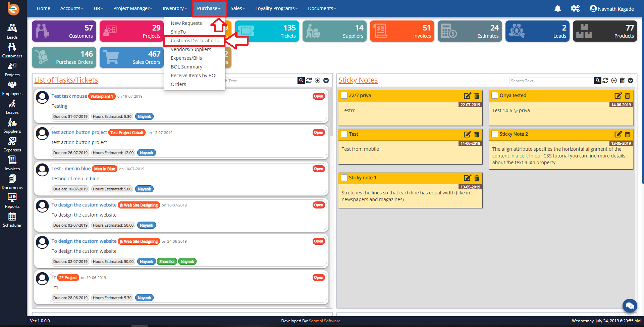Open Scheduler in the left sidebar
Screen dimensions: 644x327
(x=12, y=219)
